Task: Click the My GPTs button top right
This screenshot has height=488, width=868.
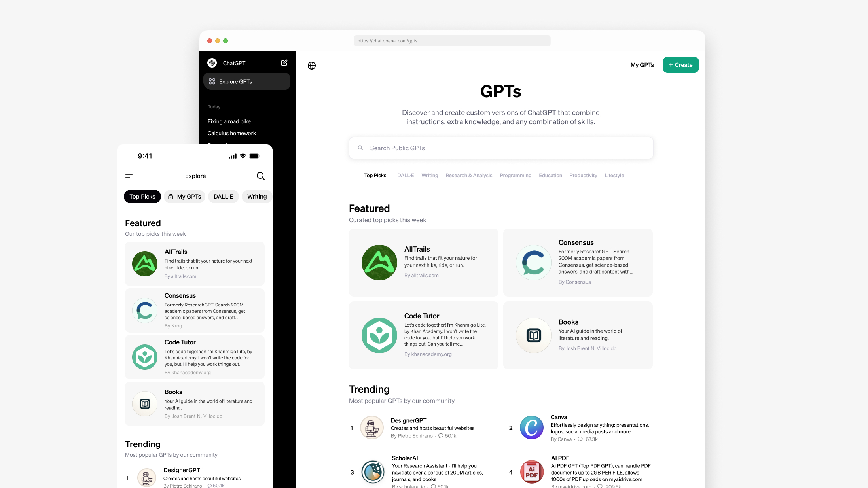Action: click(x=642, y=64)
